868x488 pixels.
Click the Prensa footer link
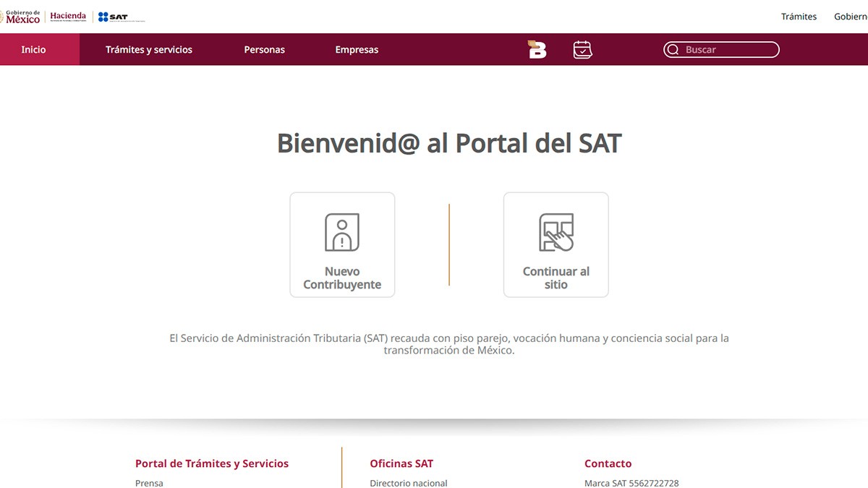pos(148,482)
